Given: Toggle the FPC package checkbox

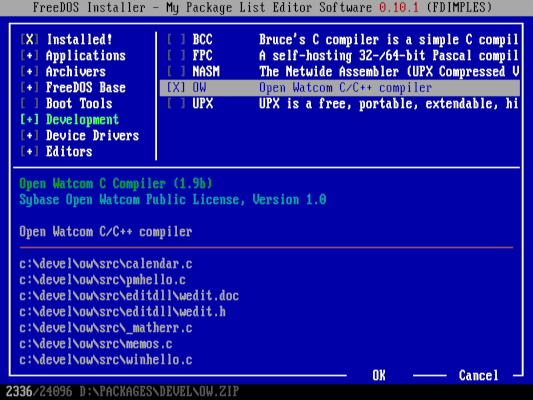Looking at the screenshot, I should point(176,55).
